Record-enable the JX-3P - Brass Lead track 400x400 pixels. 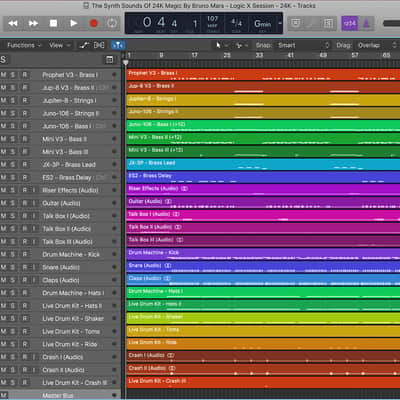pos(25,164)
